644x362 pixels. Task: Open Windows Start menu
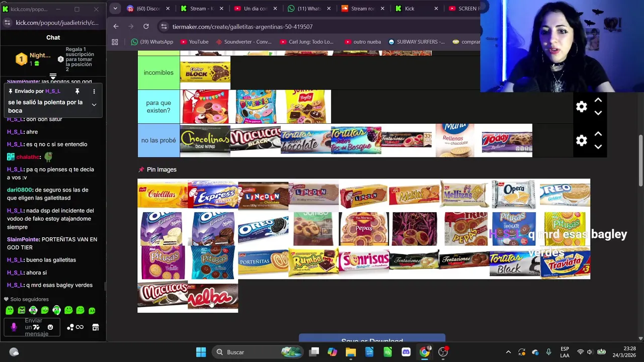point(201,352)
